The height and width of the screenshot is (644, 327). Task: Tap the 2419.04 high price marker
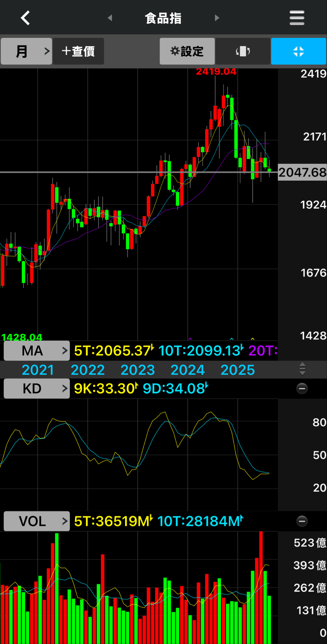point(216,71)
